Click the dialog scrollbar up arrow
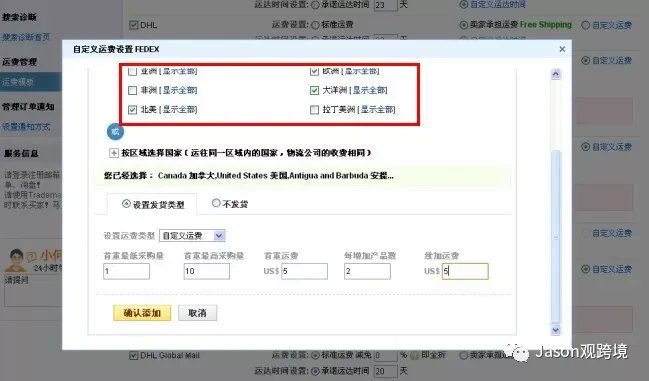This screenshot has width=649, height=381. (555, 74)
